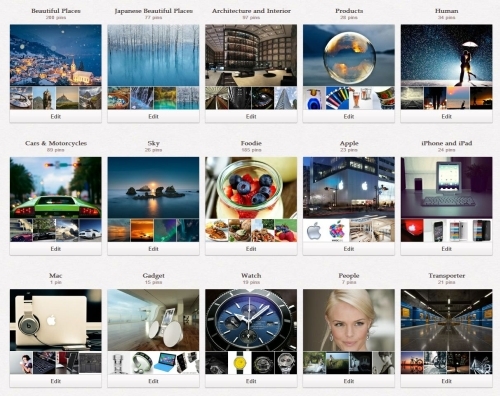Open glass bubble cover of Products
500x396 pixels.
click(x=349, y=55)
